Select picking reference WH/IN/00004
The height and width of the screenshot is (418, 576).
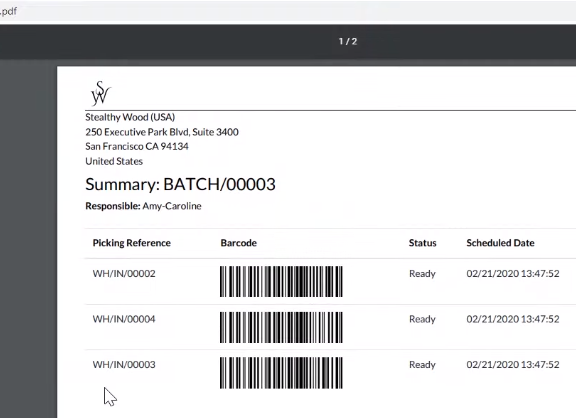[x=124, y=319]
